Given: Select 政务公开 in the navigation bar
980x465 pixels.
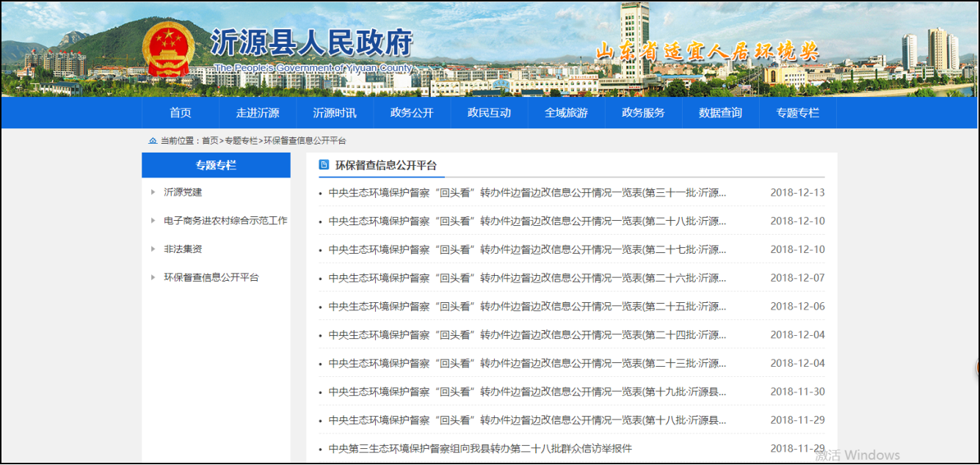Looking at the screenshot, I should (412, 113).
